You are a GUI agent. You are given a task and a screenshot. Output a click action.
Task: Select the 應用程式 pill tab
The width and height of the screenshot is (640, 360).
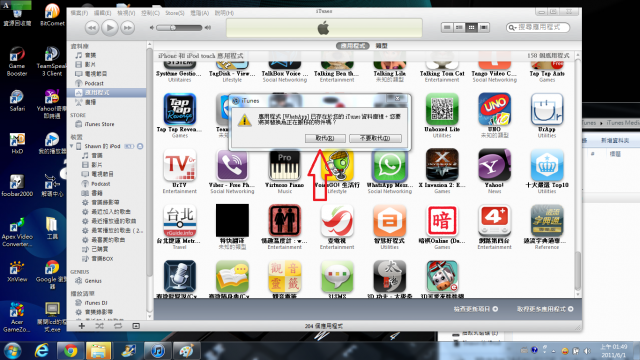pyautogui.click(x=353, y=46)
